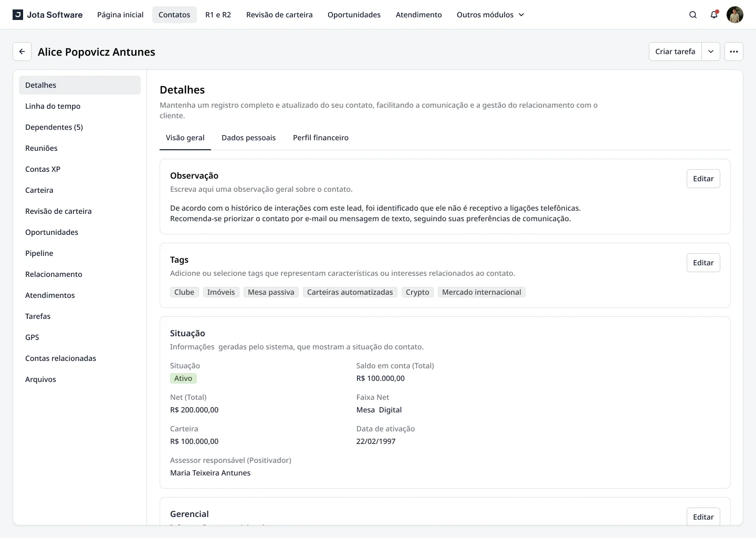Image resolution: width=756 pixels, height=538 pixels.
Task: Open the notifications bell
Action: click(714, 15)
